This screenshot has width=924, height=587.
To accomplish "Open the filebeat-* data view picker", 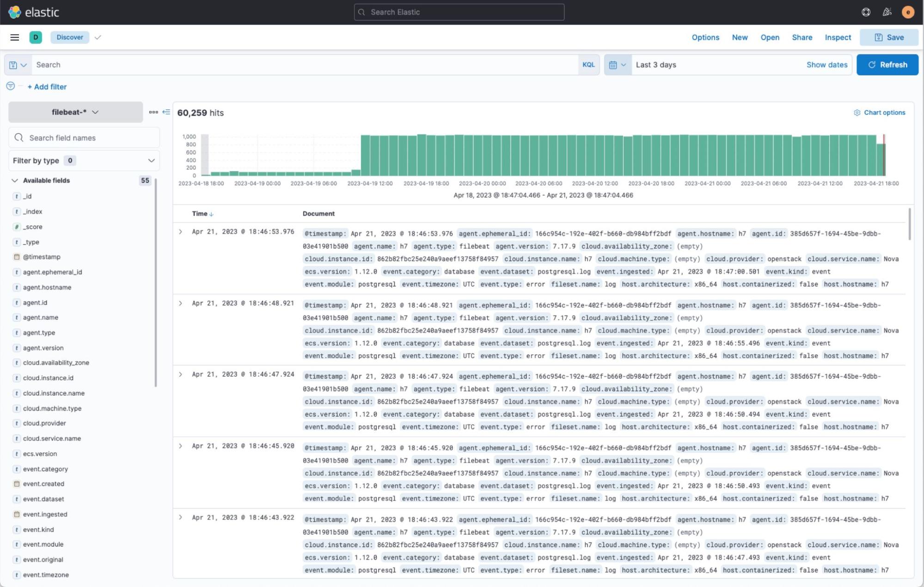I will tap(75, 112).
